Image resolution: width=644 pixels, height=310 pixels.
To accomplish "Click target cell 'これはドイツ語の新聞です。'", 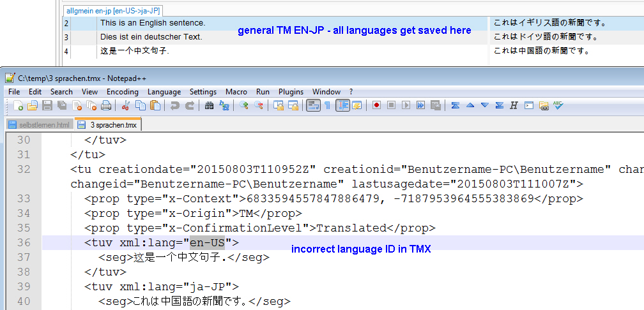I will pyautogui.click(x=545, y=37).
